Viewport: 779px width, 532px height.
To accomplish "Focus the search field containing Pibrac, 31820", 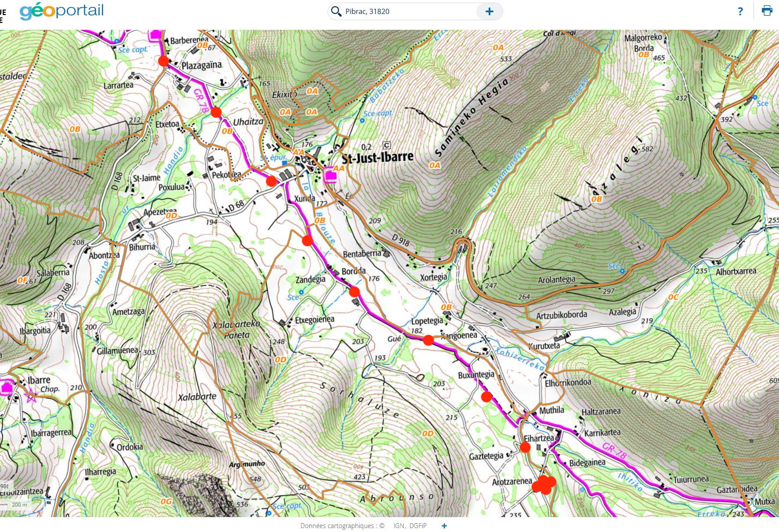I will 408,11.
